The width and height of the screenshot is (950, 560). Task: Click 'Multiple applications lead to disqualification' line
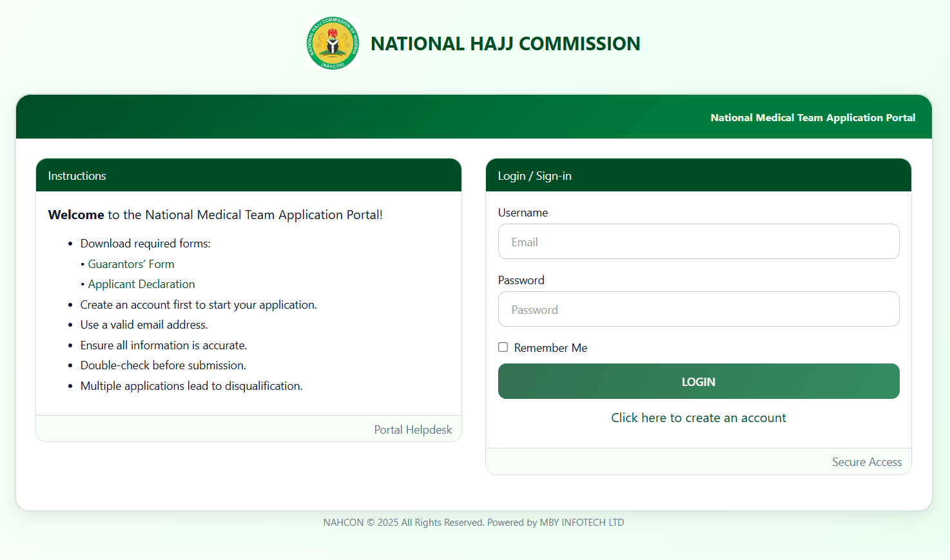(191, 386)
